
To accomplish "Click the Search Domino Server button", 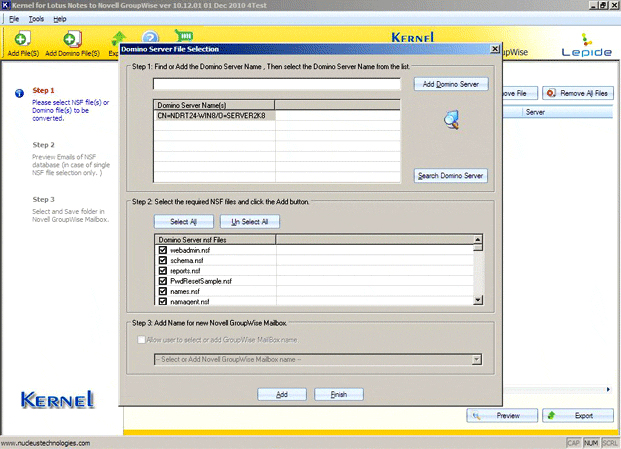I will (451, 175).
